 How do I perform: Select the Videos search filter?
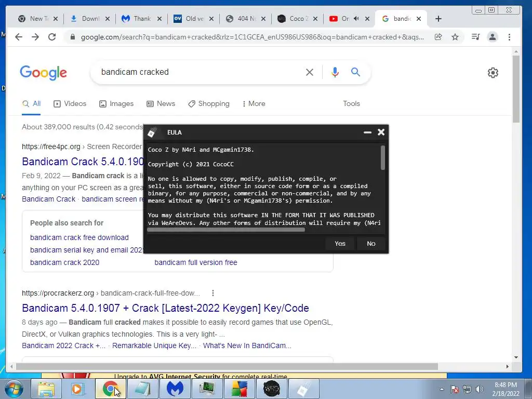[70, 103]
